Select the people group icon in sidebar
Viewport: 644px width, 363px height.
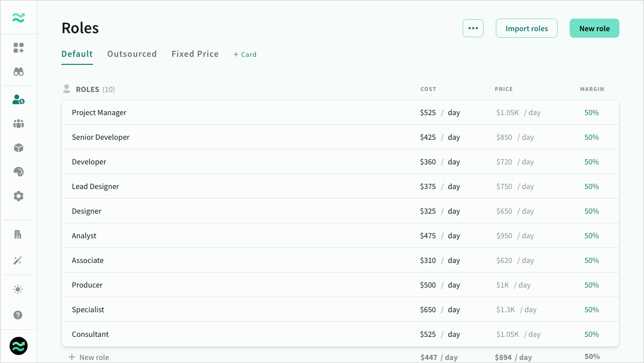(19, 124)
